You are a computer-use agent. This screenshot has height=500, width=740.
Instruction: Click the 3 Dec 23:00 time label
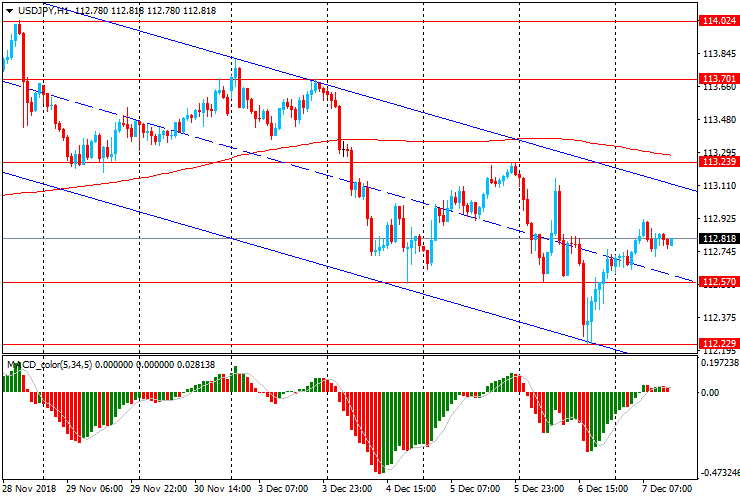tap(347, 488)
